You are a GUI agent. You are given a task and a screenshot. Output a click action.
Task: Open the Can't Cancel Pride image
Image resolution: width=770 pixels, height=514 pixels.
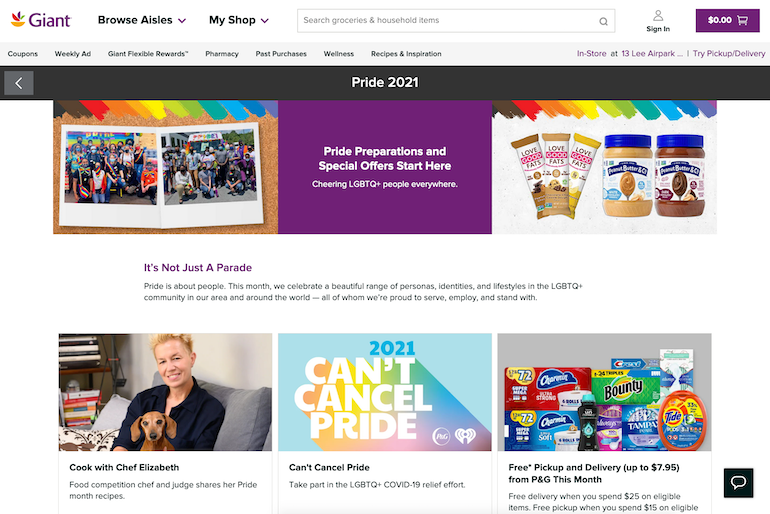385,392
